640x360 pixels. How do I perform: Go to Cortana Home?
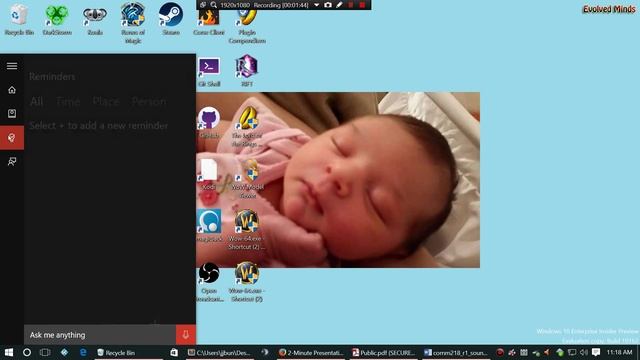tap(12, 90)
